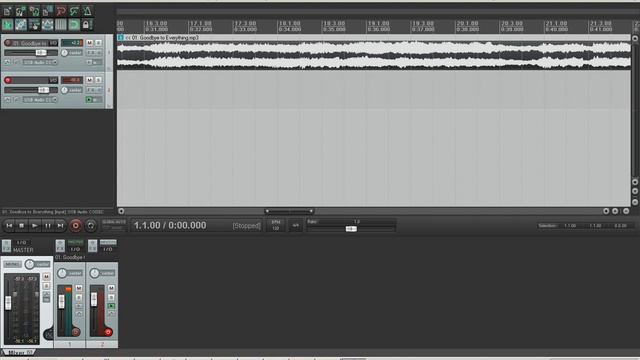The height and width of the screenshot is (360, 640).
Task: Arm record on the Goodbye to Everything track
Action: point(8,43)
